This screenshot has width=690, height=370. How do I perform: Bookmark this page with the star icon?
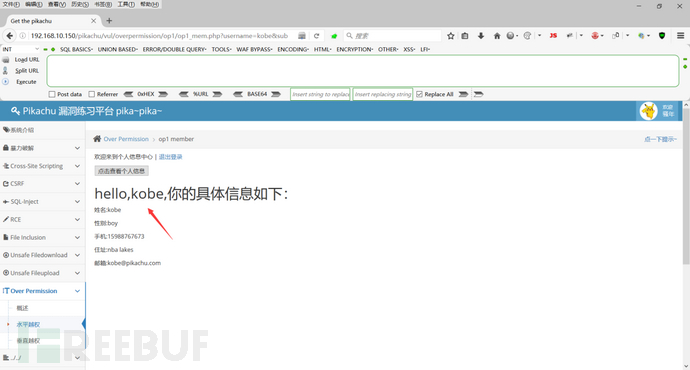451,36
